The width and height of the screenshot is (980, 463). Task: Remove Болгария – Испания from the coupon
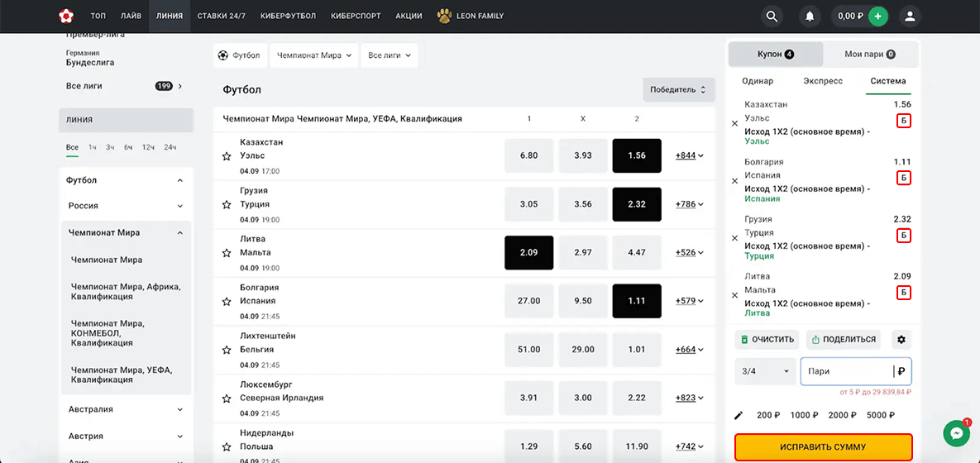[735, 180]
